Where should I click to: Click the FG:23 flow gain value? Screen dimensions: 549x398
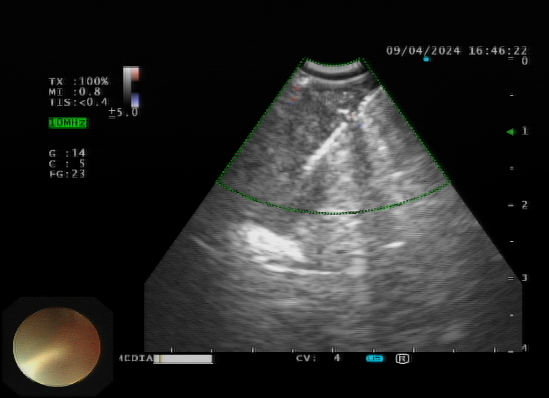pyautogui.click(x=67, y=174)
